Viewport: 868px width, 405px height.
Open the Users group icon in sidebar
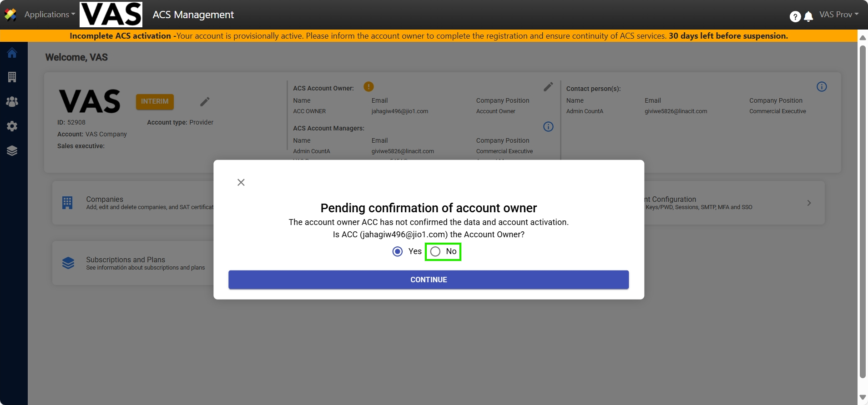[12, 102]
